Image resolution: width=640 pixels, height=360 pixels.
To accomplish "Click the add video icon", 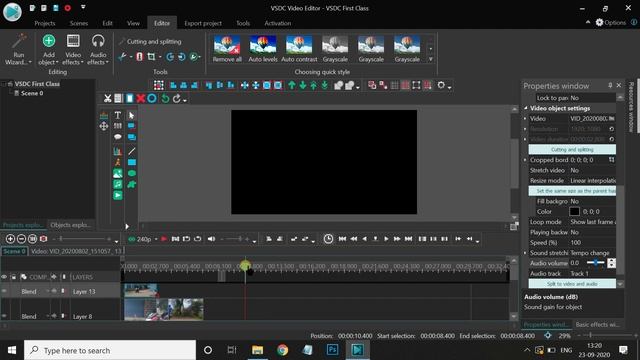I will pos(118,196).
